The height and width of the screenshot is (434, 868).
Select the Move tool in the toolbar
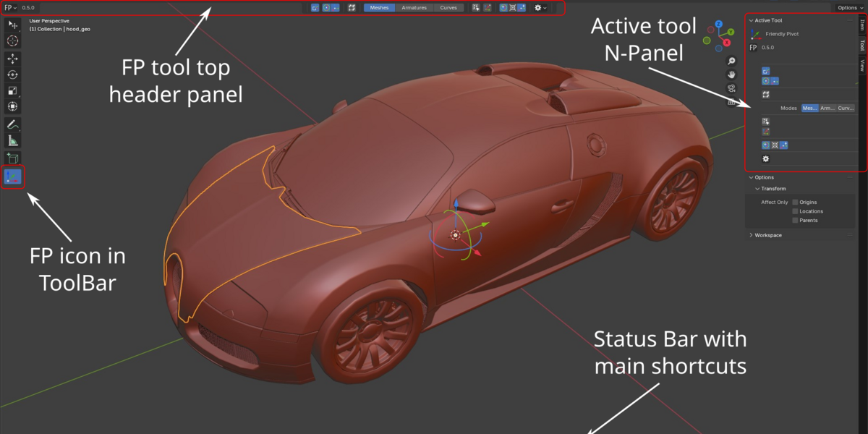(13, 59)
